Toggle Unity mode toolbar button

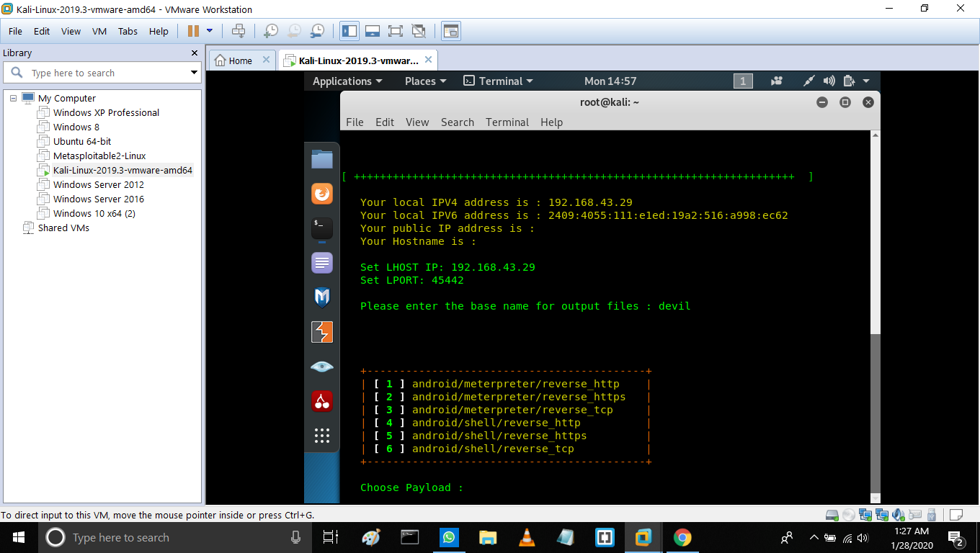[418, 31]
